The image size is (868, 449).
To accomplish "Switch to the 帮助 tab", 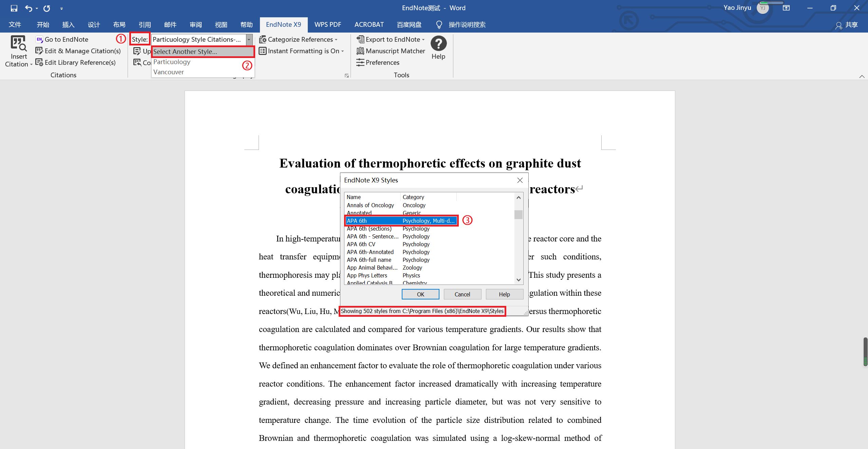I will click(x=246, y=25).
